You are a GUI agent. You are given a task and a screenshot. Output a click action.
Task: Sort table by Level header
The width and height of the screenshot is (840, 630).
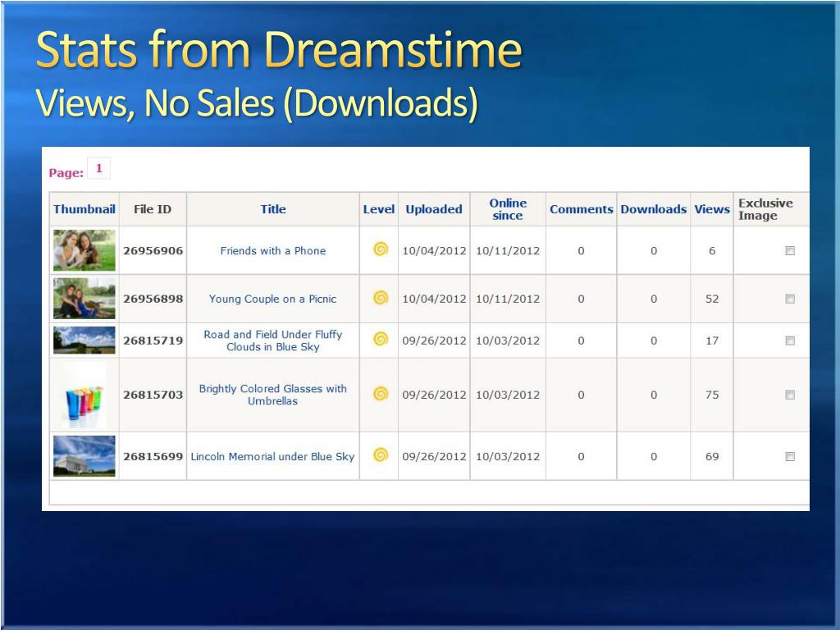pos(379,209)
